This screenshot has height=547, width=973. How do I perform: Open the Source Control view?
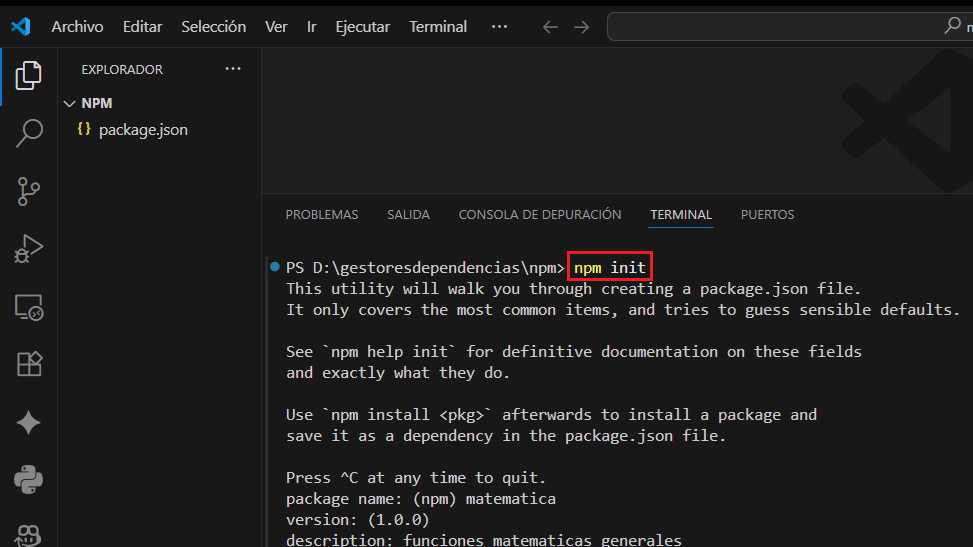(x=29, y=191)
